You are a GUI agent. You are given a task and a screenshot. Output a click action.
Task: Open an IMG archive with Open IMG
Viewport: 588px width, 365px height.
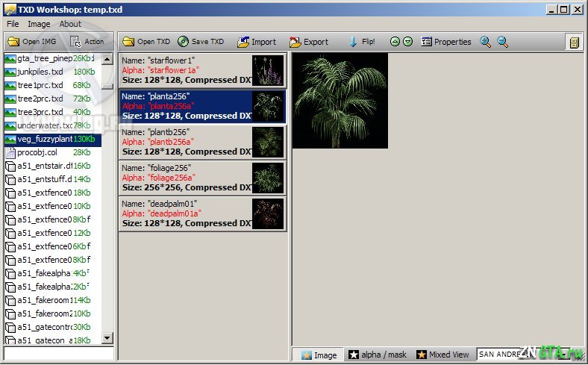32,42
